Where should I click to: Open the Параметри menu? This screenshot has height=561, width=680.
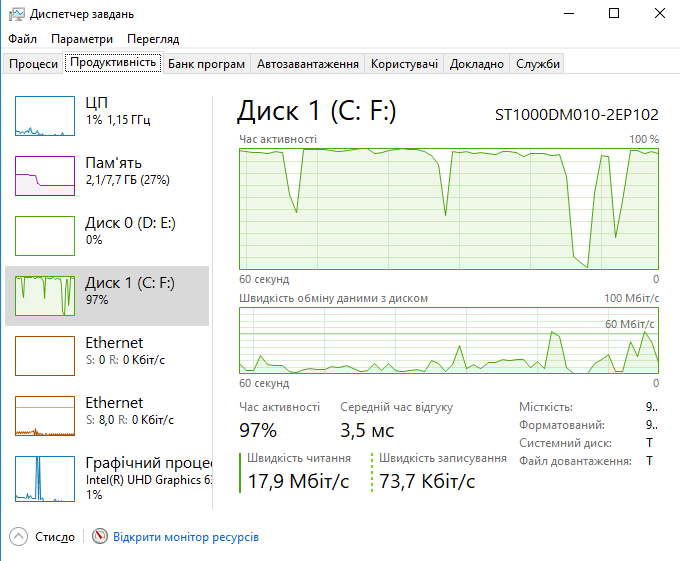coord(82,39)
